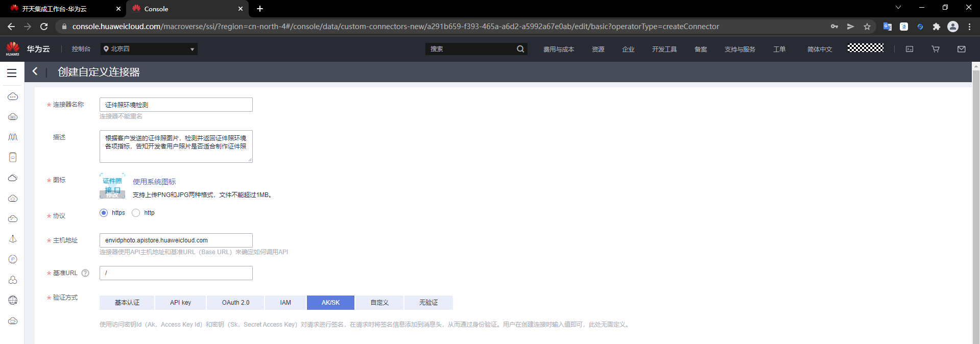Select the IAM authentication option

pos(285,303)
